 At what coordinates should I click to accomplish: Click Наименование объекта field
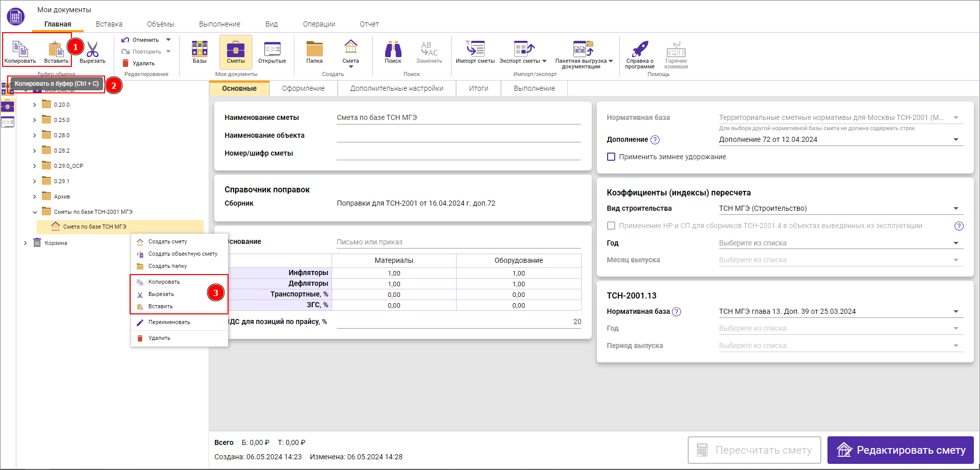click(x=459, y=135)
